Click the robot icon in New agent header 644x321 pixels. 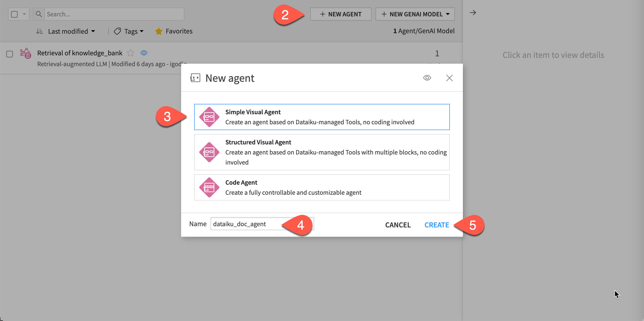point(196,78)
